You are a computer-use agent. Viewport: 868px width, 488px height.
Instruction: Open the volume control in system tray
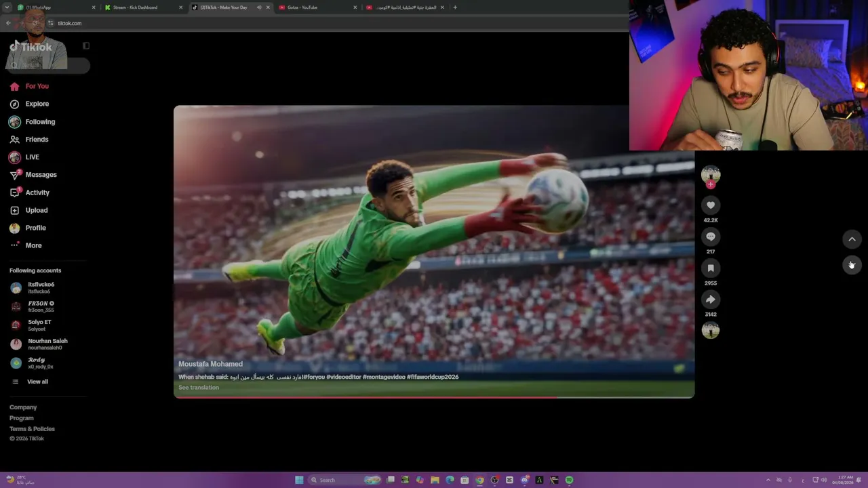pyautogui.click(x=824, y=480)
